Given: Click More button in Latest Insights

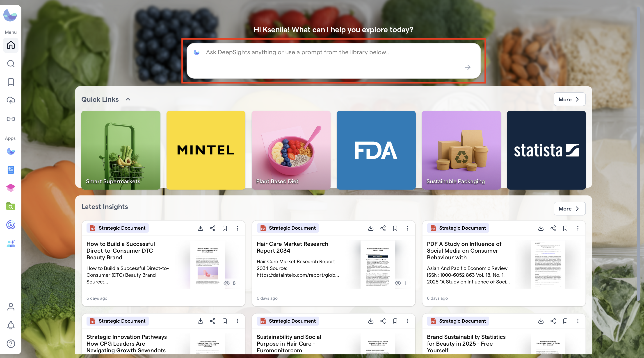Looking at the screenshot, I should click(569, 208).
